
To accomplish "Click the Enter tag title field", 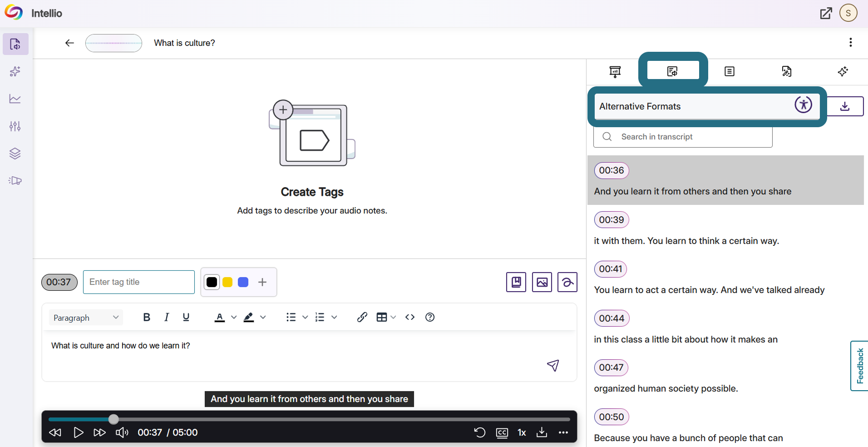I will coord(139,282).
